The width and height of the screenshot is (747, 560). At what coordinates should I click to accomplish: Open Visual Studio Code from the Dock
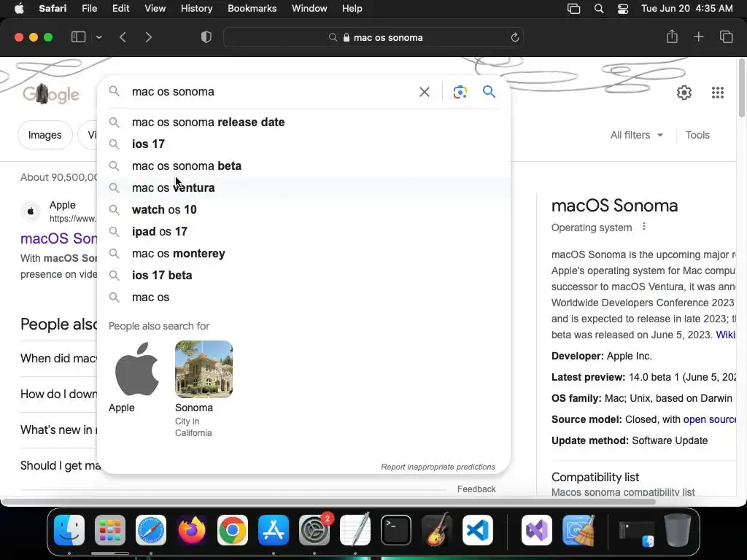(x=477, y=530)
